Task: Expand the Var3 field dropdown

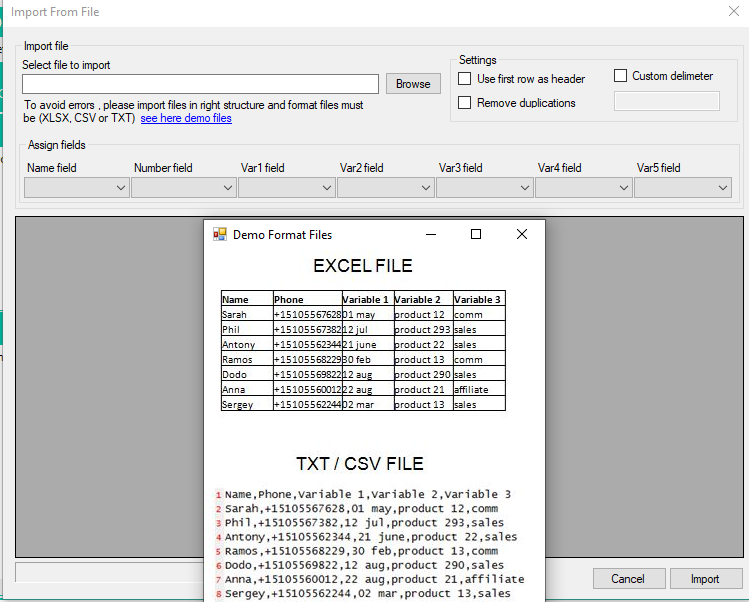Action: 484,187
